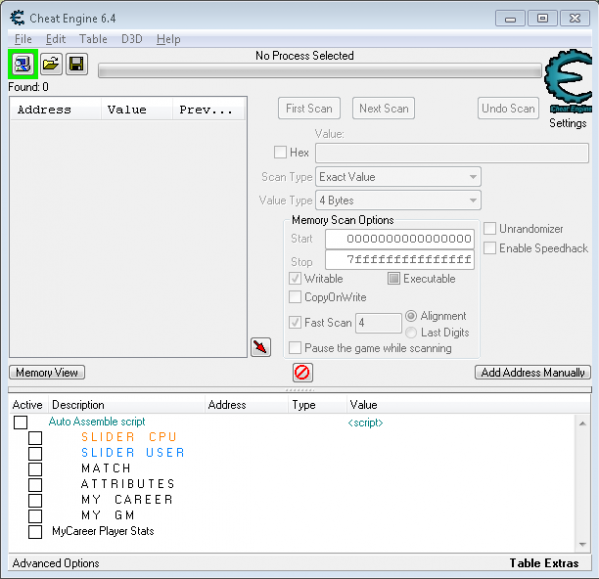The width and height of the screenshot is (599, 579).
Task: Toggle the Hex checkbox
Action: point(280,152)
